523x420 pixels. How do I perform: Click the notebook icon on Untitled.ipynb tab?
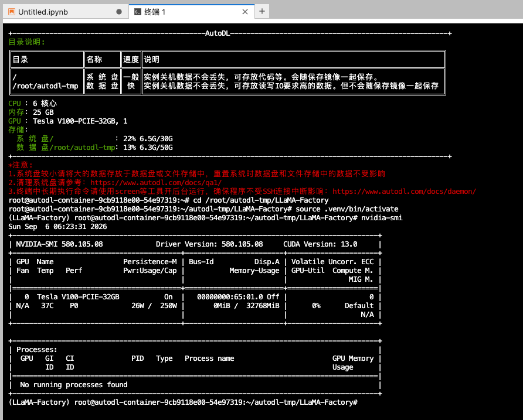click(x=12, y=12)
